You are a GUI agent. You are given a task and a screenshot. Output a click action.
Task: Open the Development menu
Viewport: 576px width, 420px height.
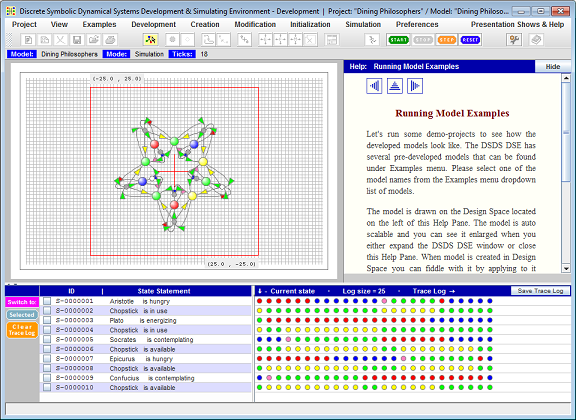pos(154,25)
